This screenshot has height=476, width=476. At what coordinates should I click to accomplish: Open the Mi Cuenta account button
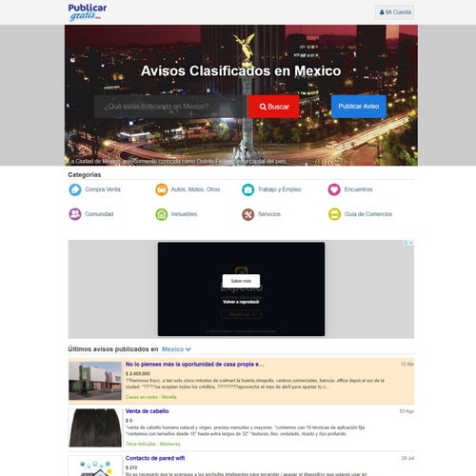(394, 12)
